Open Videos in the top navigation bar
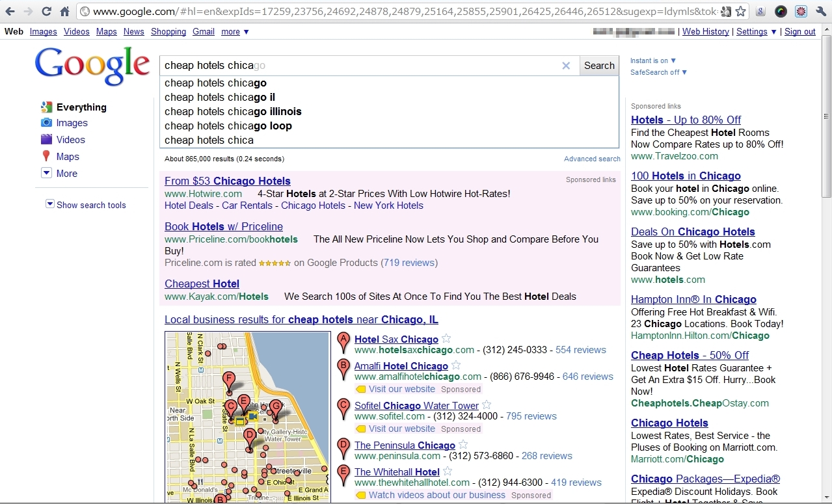 (x=77, y=31)
